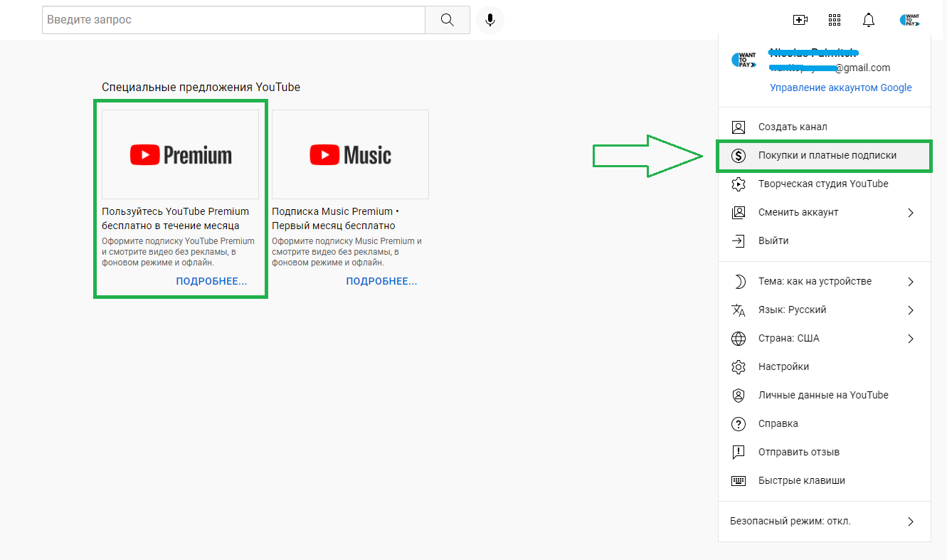Click the Sign out arrow icon

click(x=739, y=241)
